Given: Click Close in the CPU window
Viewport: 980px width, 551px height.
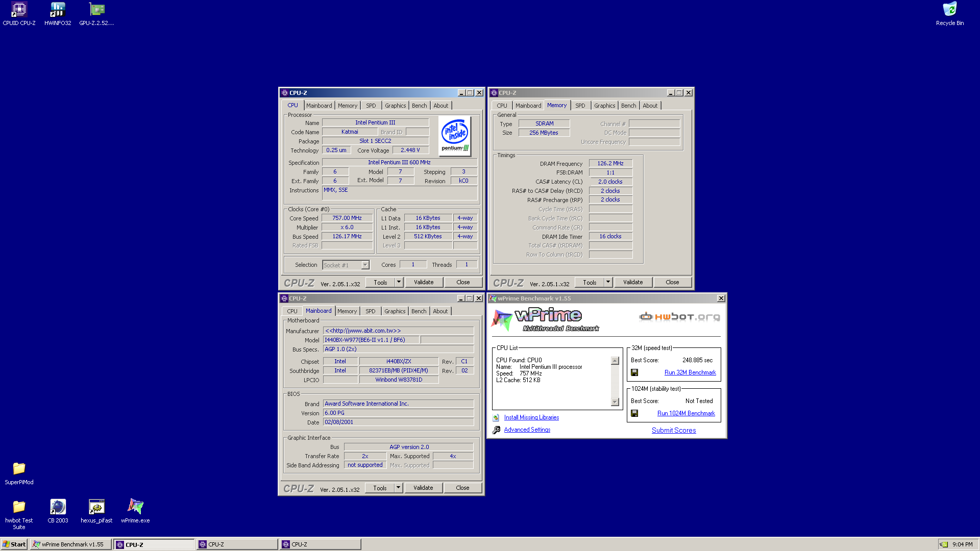Looking at the screenshot, I should point(463,282).
